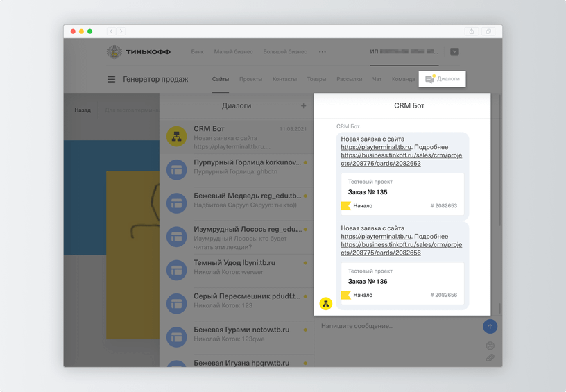Open the Изумрудный Лосось dialog

tap(237, 237)
